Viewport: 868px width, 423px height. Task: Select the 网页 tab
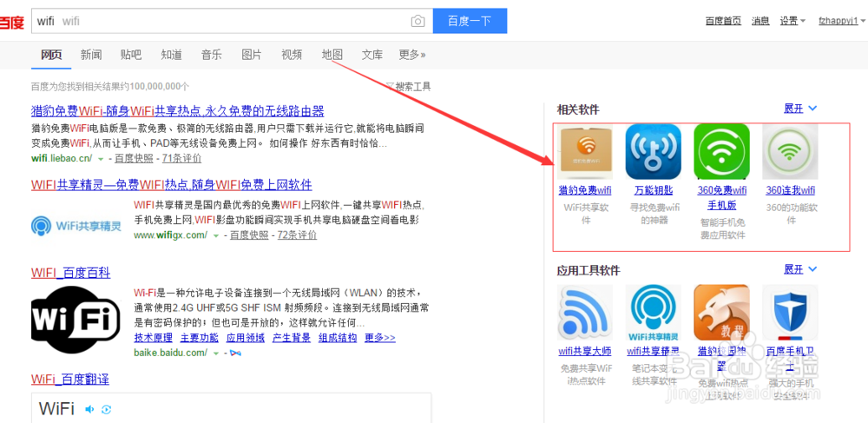[51, 54]
